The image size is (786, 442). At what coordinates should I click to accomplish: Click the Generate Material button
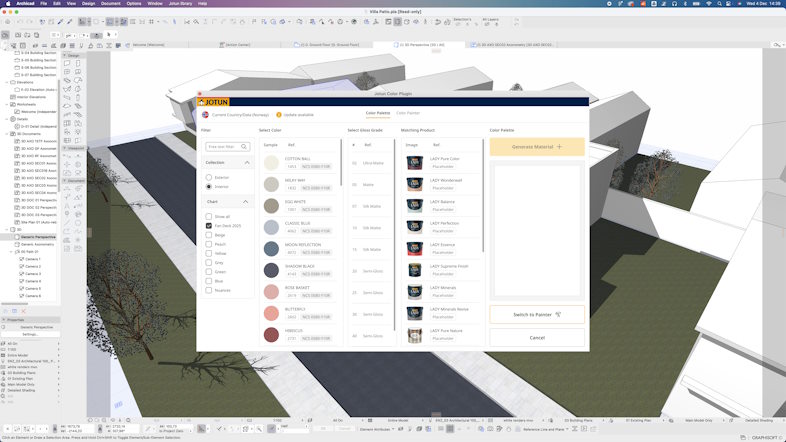[x=537, y=147]
